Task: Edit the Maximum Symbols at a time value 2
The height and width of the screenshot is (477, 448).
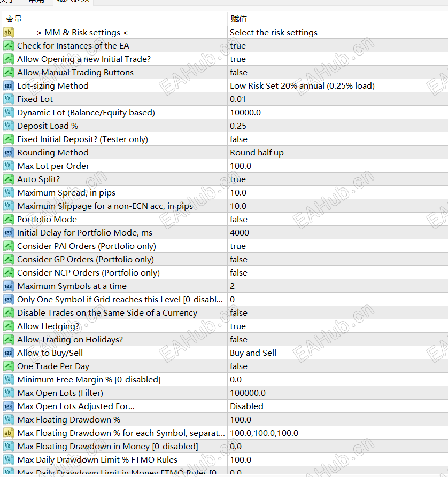Action: point(233,286)
